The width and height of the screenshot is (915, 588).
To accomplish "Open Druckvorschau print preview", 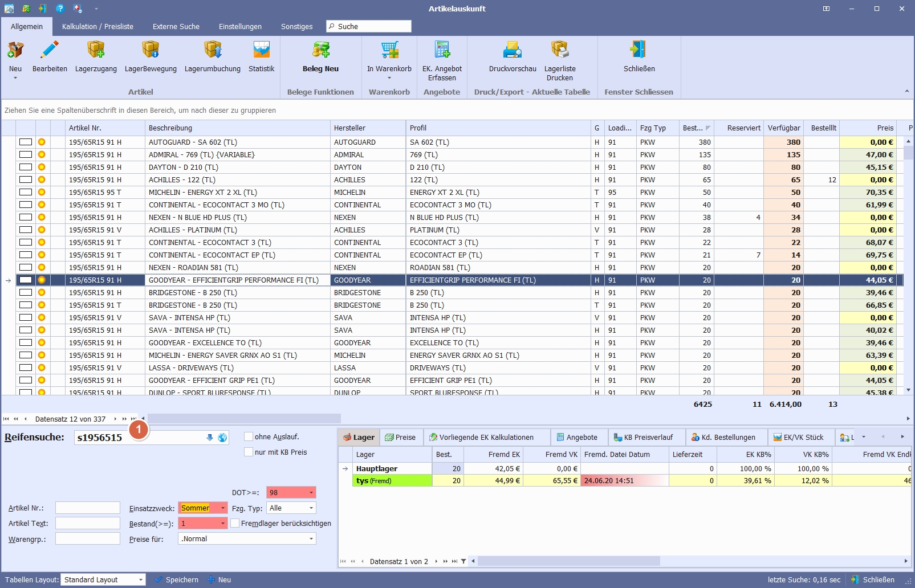I will [513, 50].
